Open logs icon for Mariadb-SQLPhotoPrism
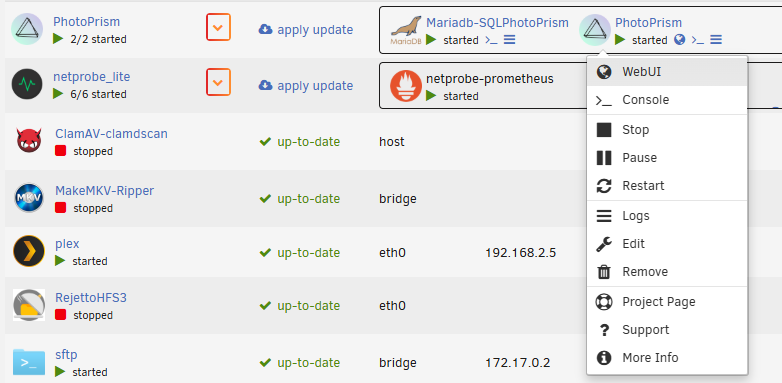 pyautogui.click(x=509, y=40)
